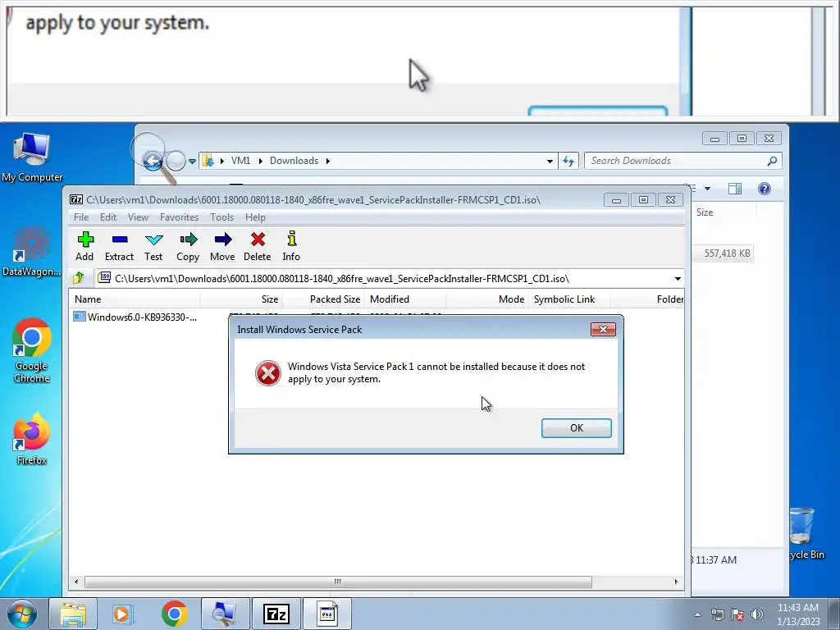Open the Favorites menu in 7-Zip
The width and height of the screenshot is (840, 630).
[179, 217]
